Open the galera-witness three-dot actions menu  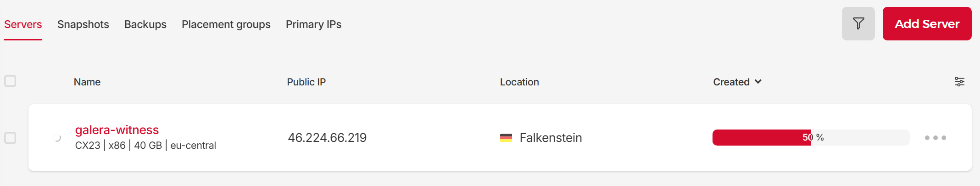[x=935, y=138]
